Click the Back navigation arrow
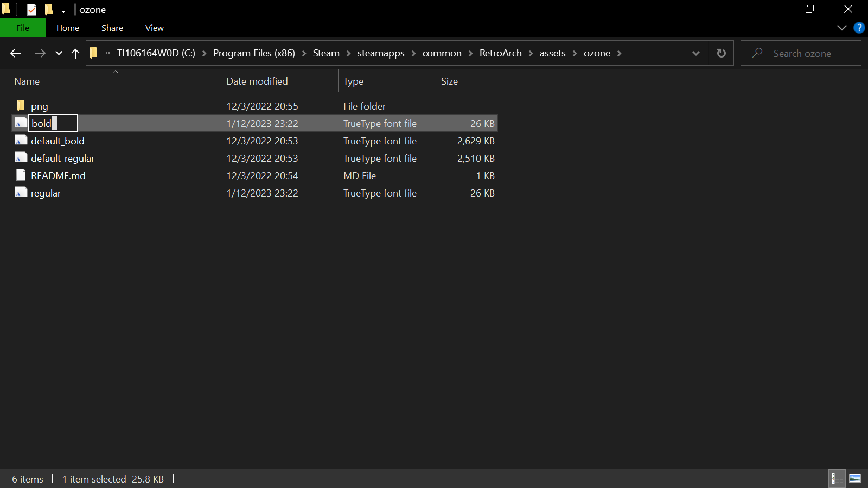 pyautogui.click(x=15, y=53)
